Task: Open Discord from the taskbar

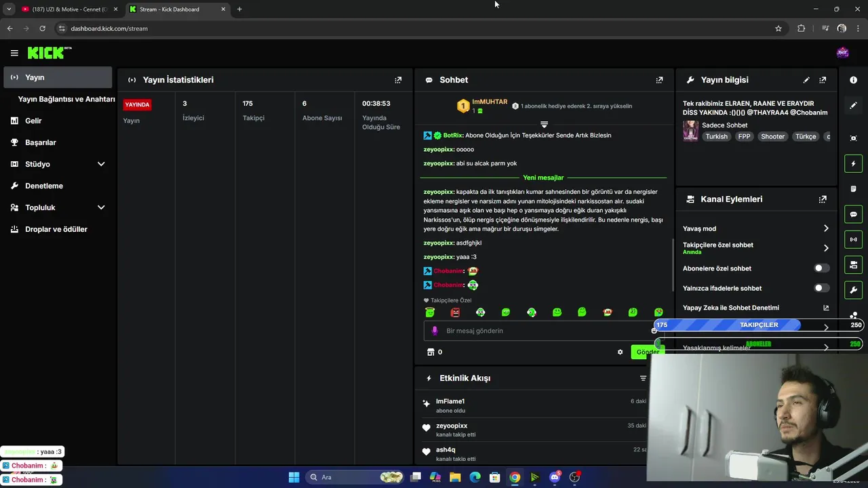Action: 555,477
